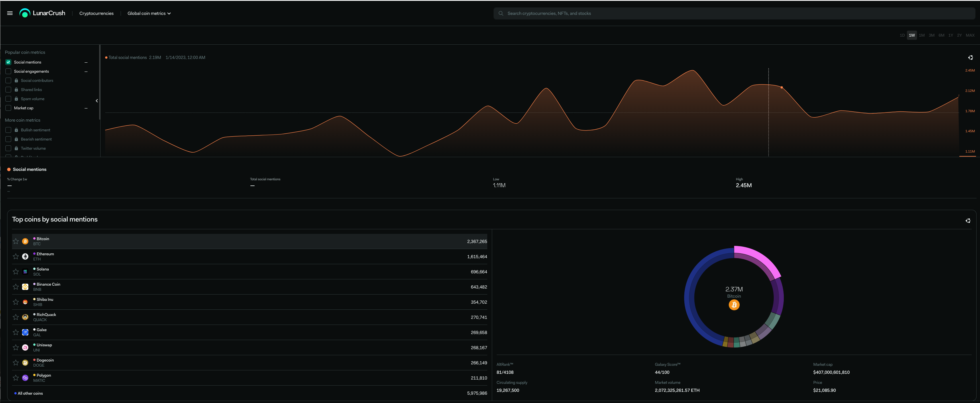980x403 pixels.
Task: Check the Market cap metric box
Action: 8,108
